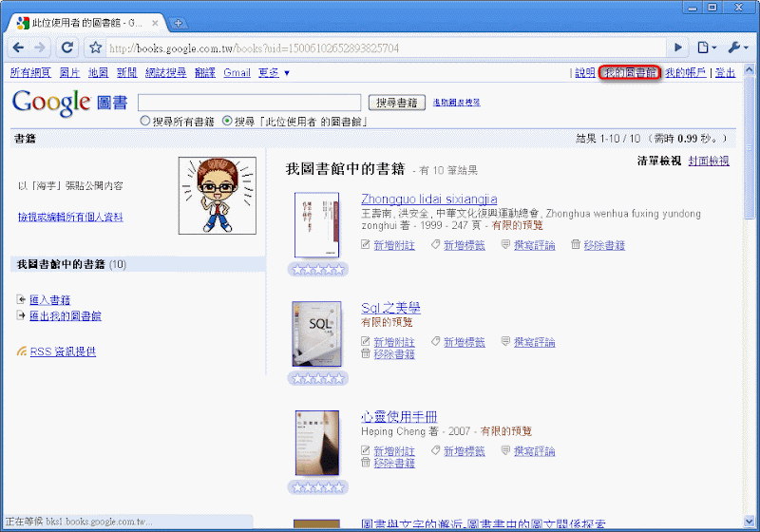Close the current browser tab
This screenshot has width=760, height=532.
155,23
